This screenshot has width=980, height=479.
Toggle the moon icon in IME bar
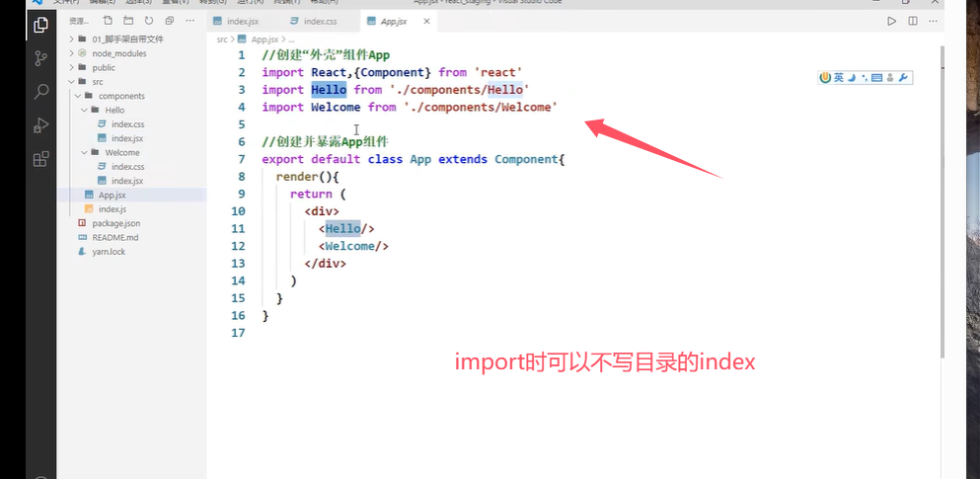(x=852, y=78)
